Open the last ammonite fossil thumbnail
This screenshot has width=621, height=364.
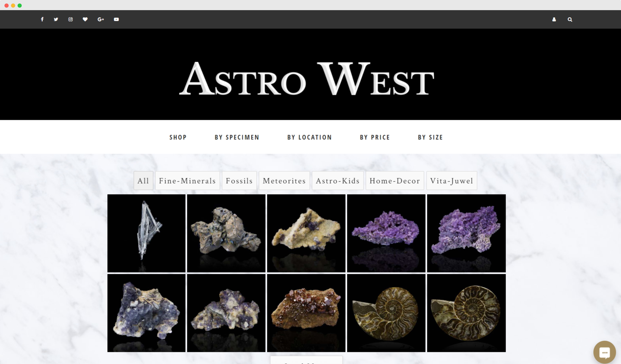pos(466,313)
